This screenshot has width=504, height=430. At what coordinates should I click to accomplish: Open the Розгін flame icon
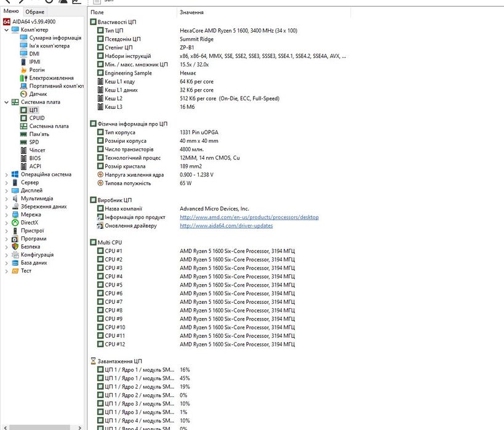click(x=23, y=70)
